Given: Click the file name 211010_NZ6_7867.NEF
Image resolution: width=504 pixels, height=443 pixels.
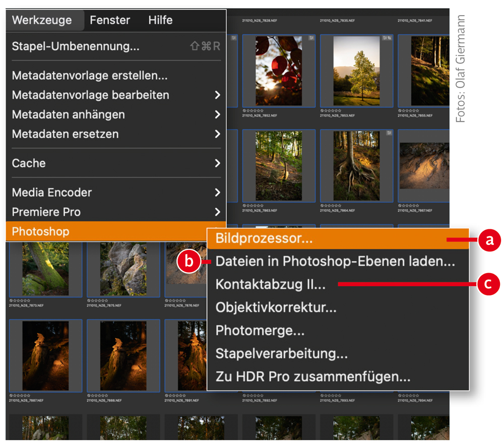Looking at the screenshot, I should [415, 211].
